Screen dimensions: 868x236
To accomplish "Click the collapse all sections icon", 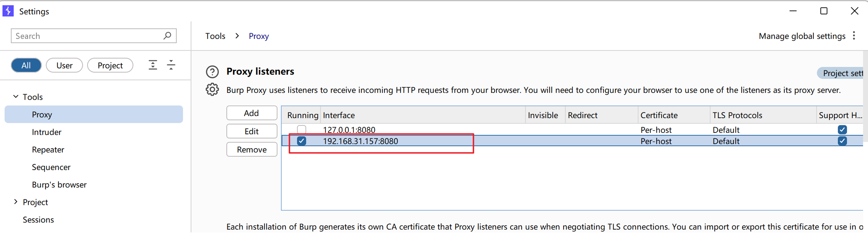I will click(x=171, y=65).
